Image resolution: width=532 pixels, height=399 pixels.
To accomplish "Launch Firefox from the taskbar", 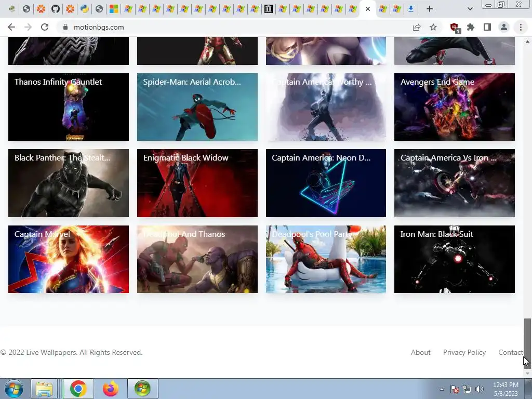I will coord(110,389).
